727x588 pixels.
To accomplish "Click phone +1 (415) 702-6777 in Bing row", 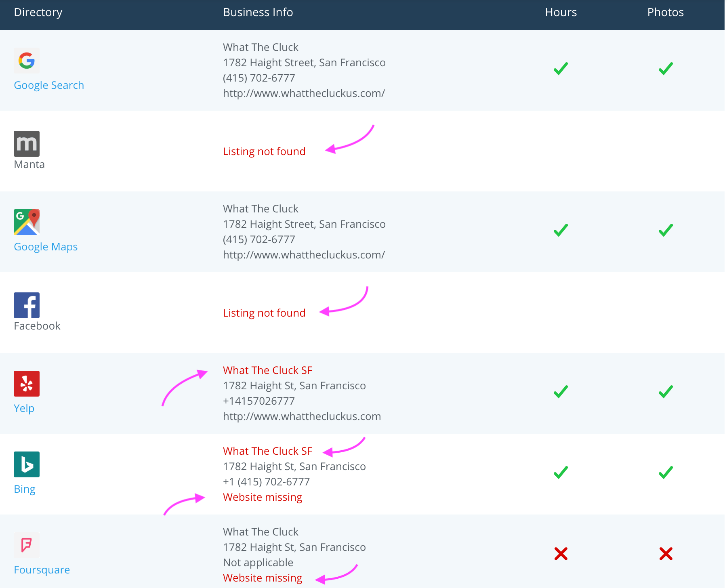I will coord(266,482).
